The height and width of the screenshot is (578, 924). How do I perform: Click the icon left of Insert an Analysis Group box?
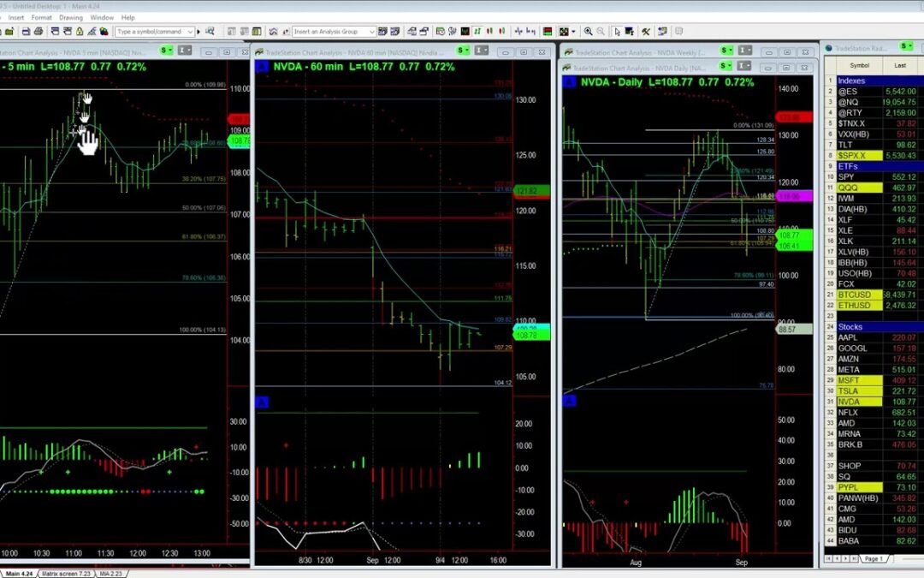286,32
